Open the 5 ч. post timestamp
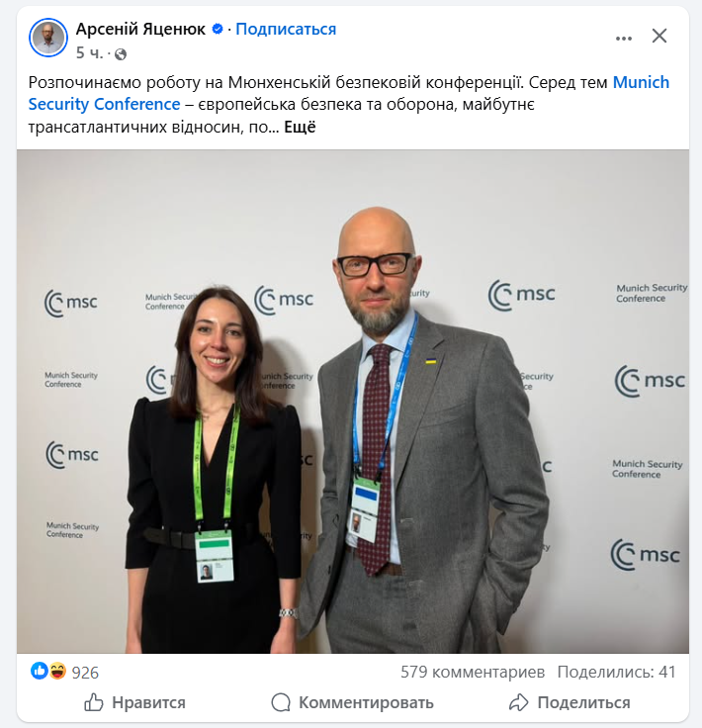 (89, 53)
